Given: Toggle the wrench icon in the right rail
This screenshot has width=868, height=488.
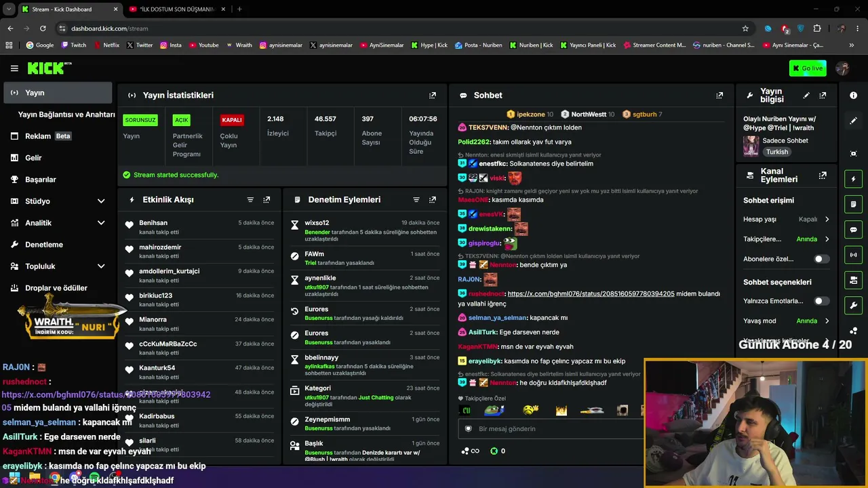Looking at the screenshot, I should 853,306.
